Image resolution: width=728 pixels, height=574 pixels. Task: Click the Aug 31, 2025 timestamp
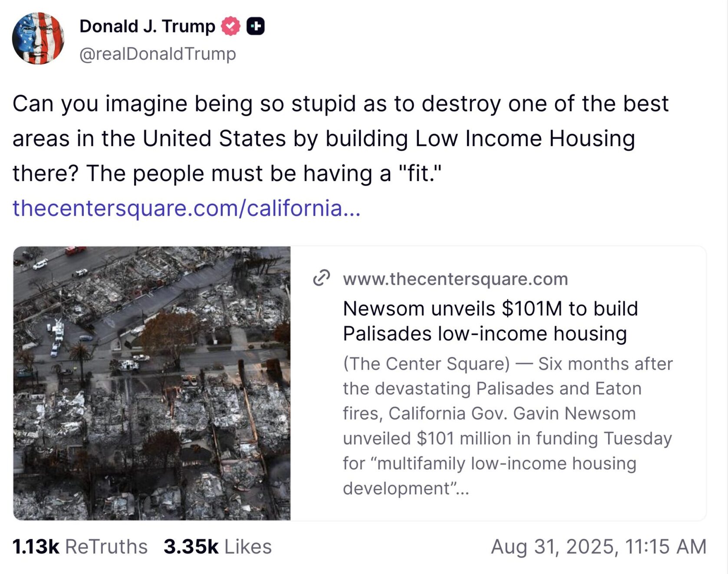pyautogui.click(x=598, y=547)
